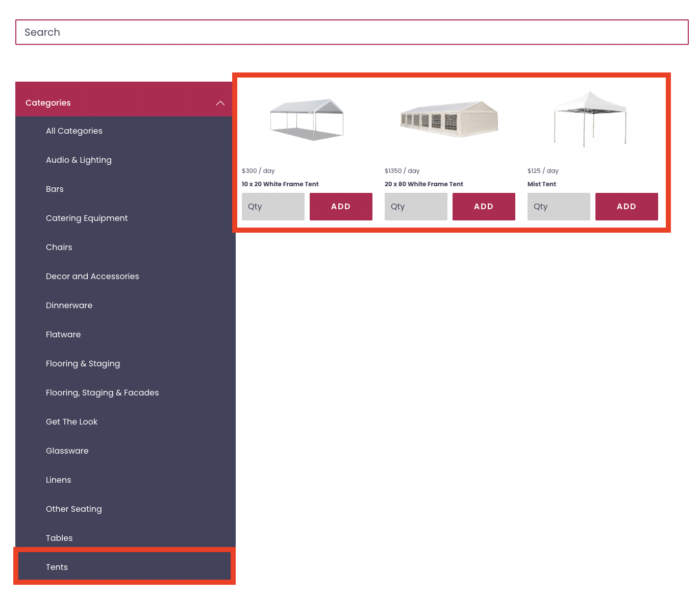Viewport: 700px width, 597px height.
Task: Open the Catering Equipment category
Action: 87,218
